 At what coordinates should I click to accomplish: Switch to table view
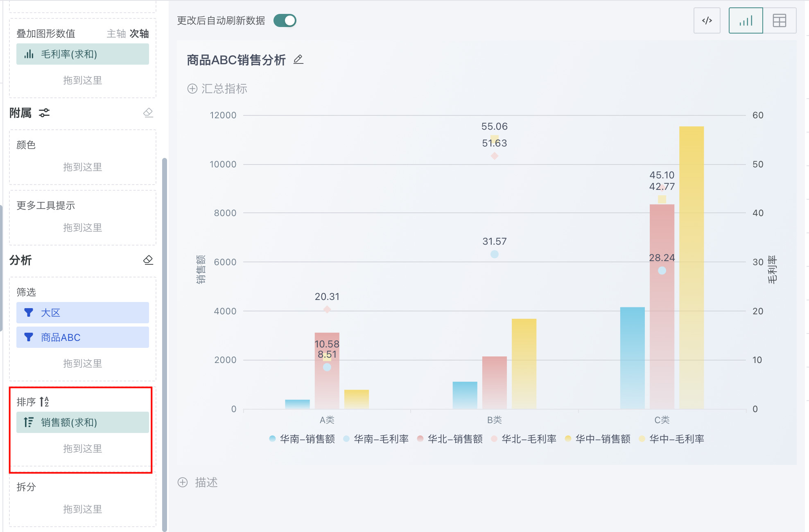click(x=779, y=20)
